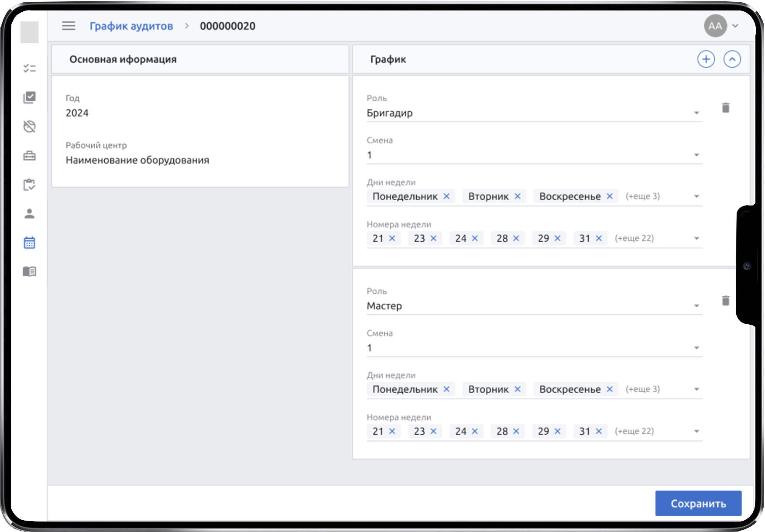Remove the Понедельник day chip
765x532 pixels.
click(x=446, y=196)
